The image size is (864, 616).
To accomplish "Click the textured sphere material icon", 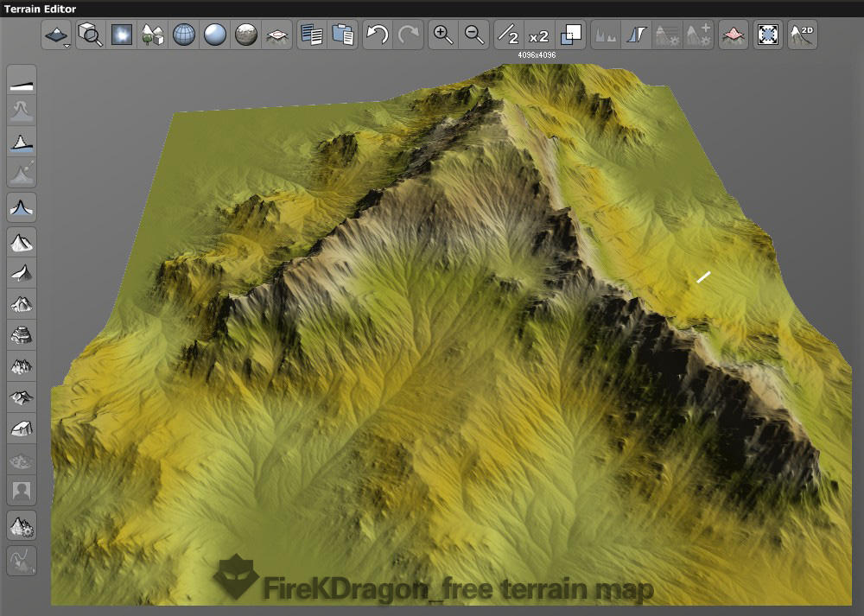I will 246,35.
